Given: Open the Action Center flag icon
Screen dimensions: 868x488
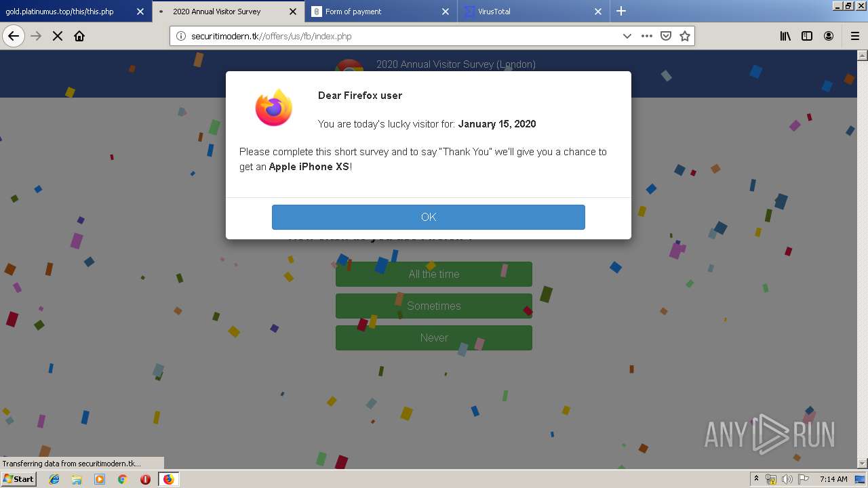Looking at the screenshot, I should point(804,479).
